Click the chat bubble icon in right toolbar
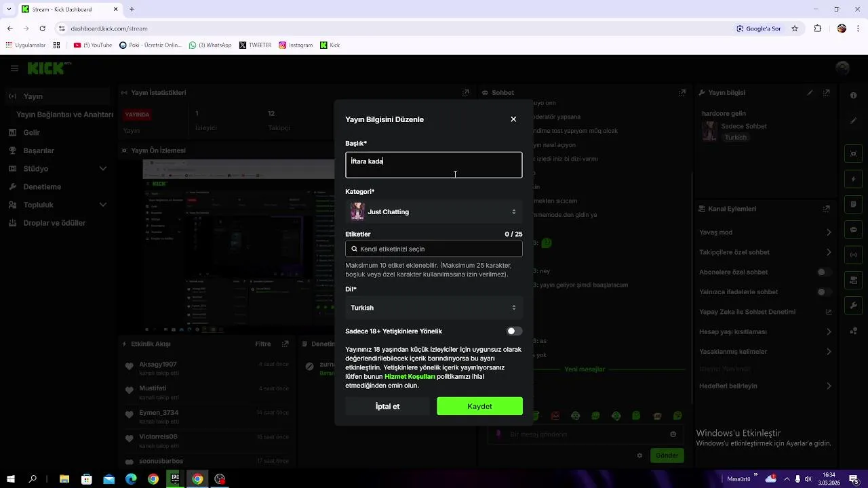The image size is (868, 488). coord(853,230)
